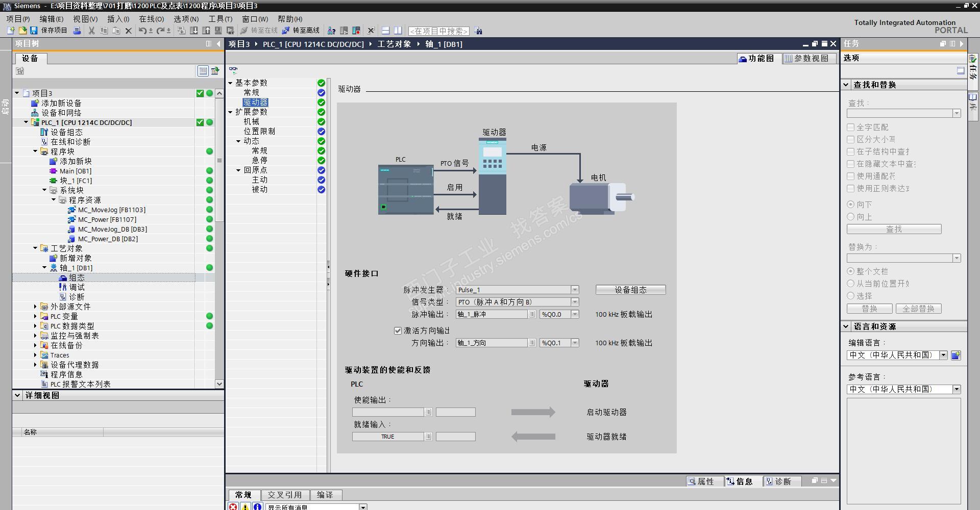Click the cut scissors icon
The height and width of the screenshot is (510, 980).
point(92,31)
